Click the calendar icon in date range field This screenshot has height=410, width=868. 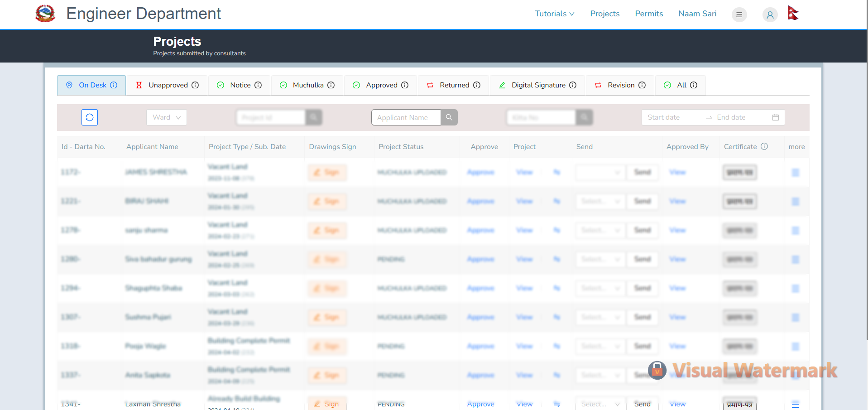coord(775,117)
